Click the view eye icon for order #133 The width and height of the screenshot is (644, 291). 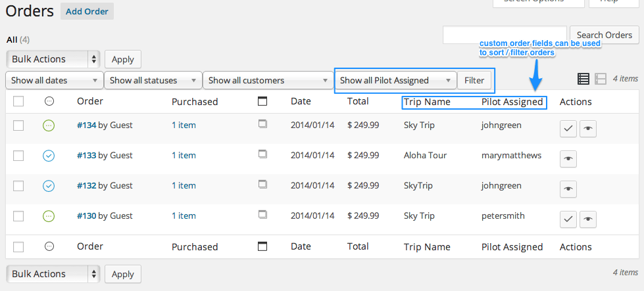(568, 159)
